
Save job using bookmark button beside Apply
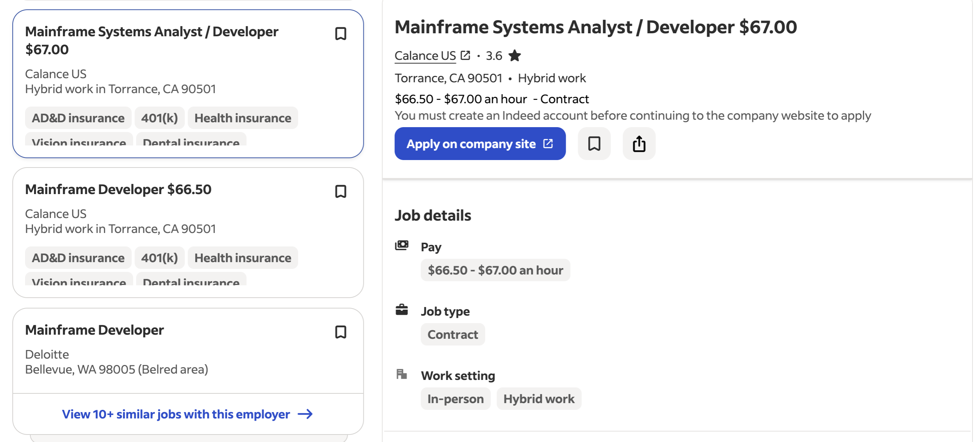pyautogui.click(x=594, y=144)
